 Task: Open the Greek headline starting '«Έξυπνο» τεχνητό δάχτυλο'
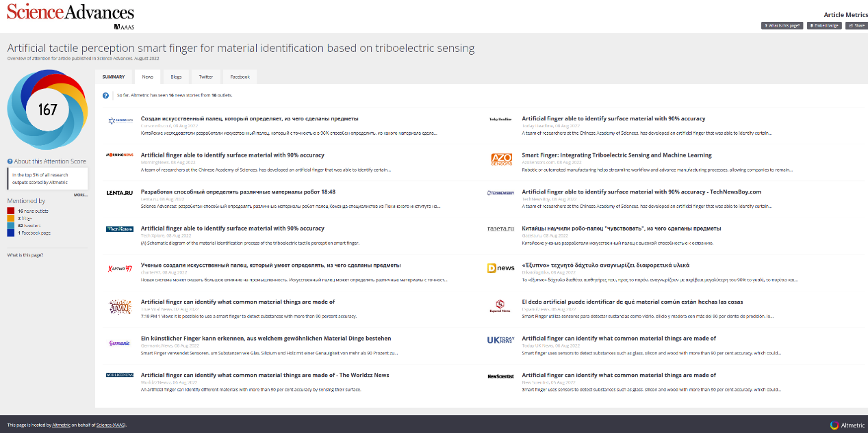point(606,265)
